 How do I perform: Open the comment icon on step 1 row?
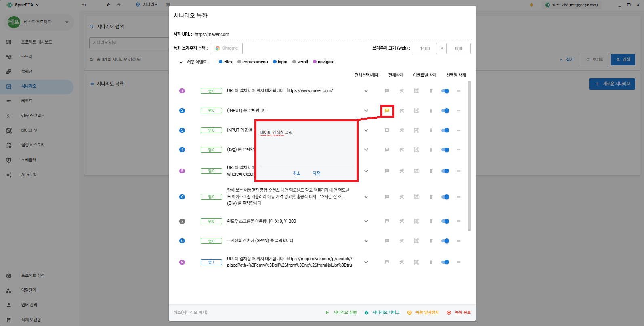(387, 91)
